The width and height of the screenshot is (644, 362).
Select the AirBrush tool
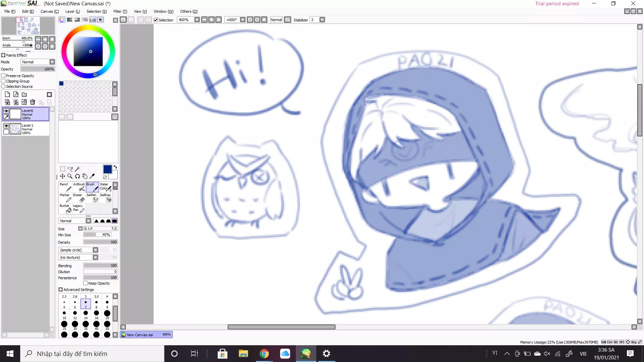pos(79,187)
